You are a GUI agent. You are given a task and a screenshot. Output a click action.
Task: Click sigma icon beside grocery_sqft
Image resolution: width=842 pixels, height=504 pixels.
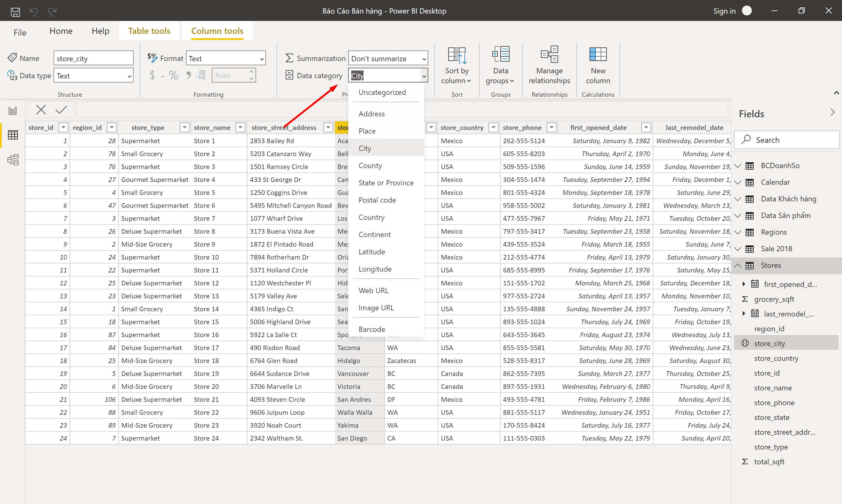click(x=745, y=299)
